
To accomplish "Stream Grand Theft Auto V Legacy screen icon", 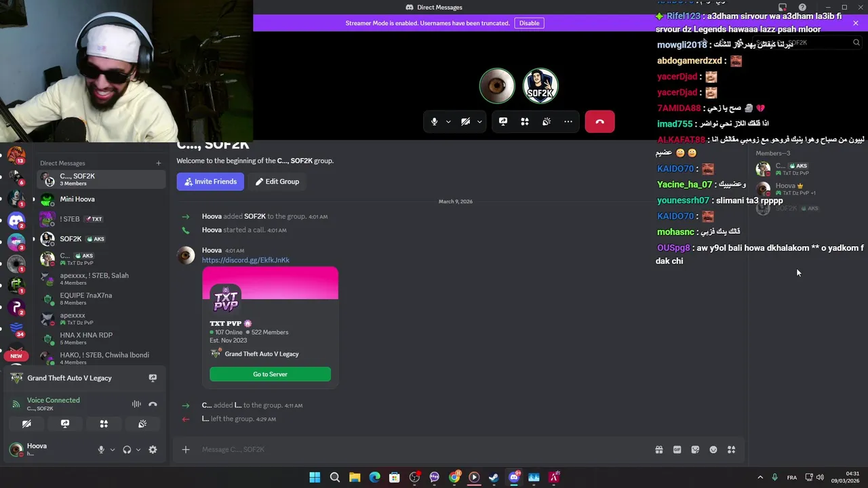I will [x=153, y=378].
